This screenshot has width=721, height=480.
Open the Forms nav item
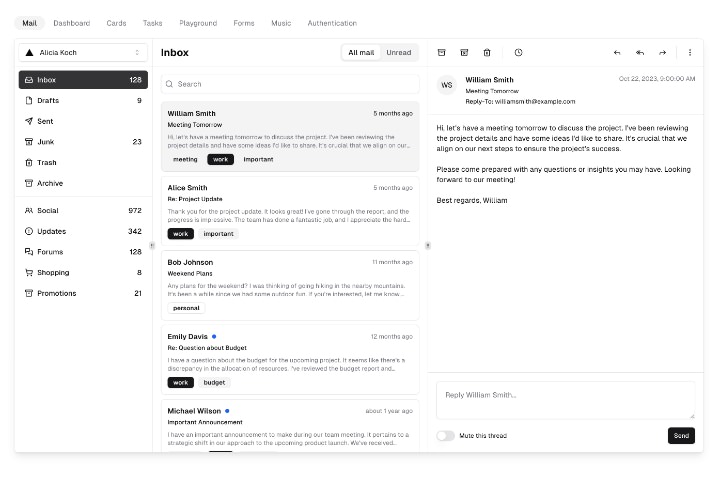[x=244, y=23]
